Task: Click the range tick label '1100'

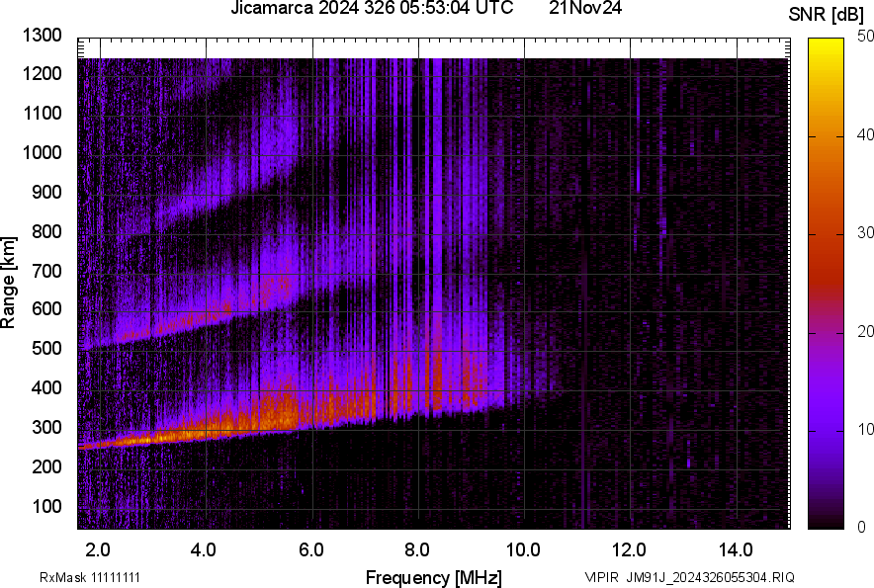Action: [42, 113]
